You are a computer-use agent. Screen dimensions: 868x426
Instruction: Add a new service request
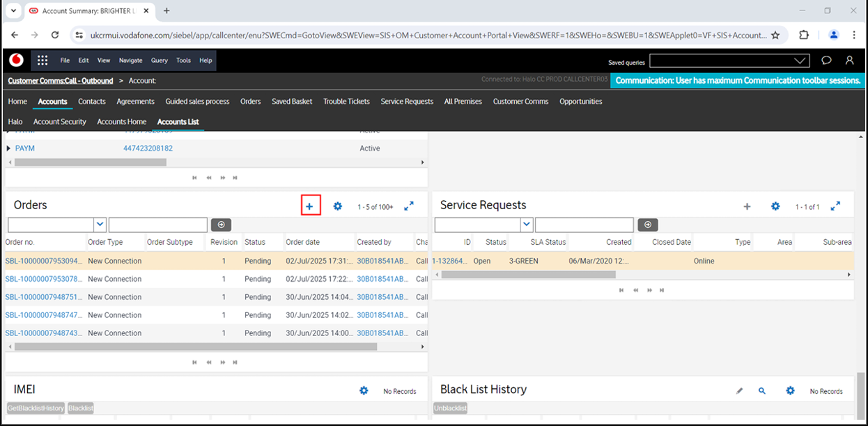click(747, 206)
